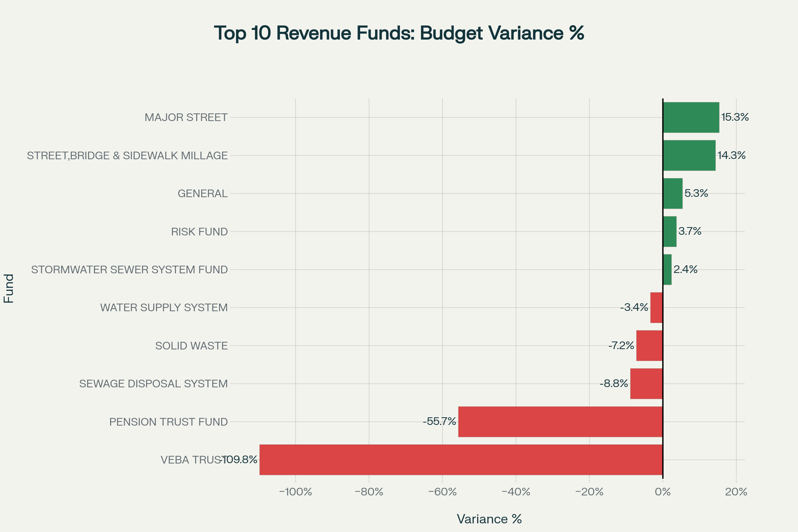The width and height of the screenshot is (798, 532).
Task: Click the MAJOR STREET green bar
Action: (691, 117)
